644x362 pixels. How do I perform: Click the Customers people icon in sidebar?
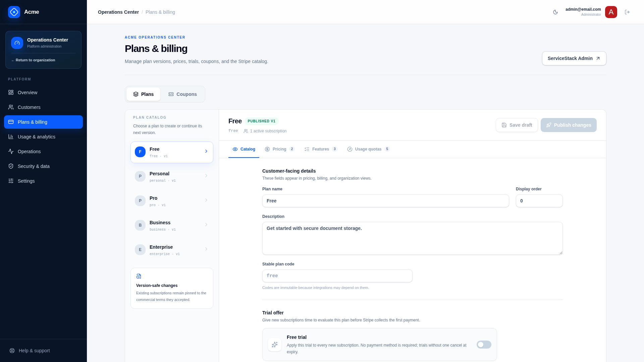tap(11, 107)
